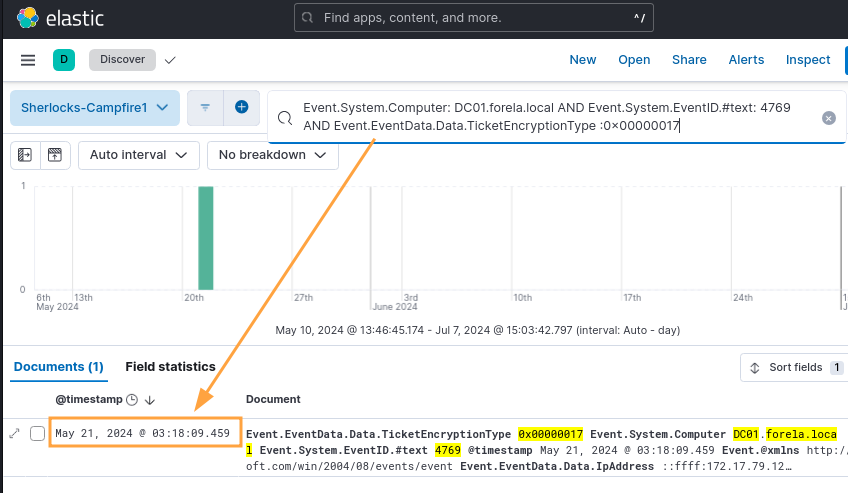This screenshot has width=848, height=493.
Task: Click the green D space avatar
Action: (x=64, y=60)
